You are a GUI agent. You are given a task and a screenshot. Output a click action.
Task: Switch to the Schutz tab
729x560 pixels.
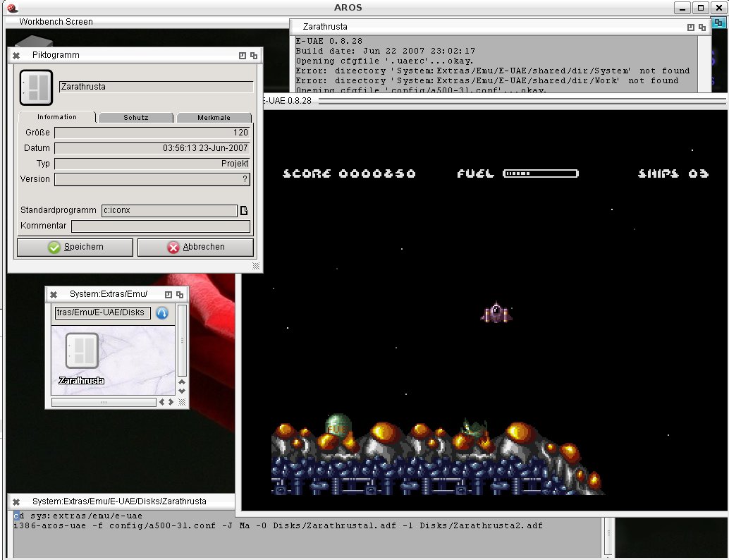click(x=135, y=118)
